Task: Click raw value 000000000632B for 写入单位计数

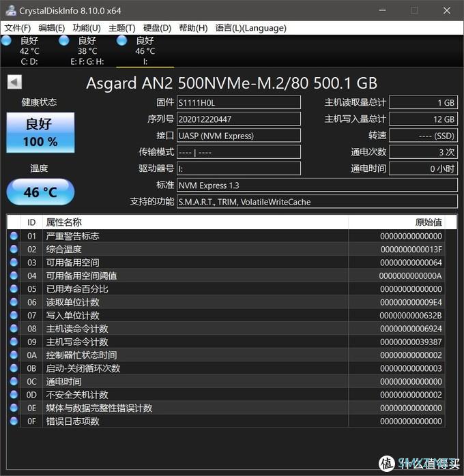Action: 411,315
